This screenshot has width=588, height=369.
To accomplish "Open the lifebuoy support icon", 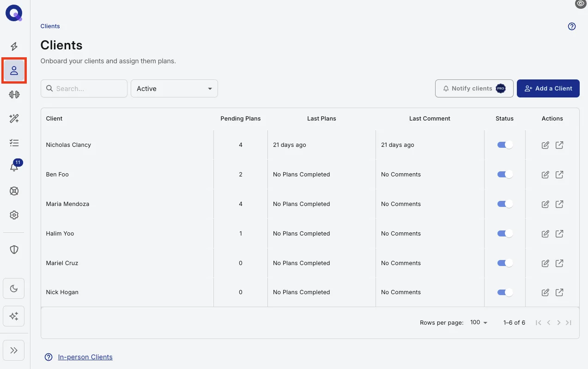I will click(x=14, y=191).
